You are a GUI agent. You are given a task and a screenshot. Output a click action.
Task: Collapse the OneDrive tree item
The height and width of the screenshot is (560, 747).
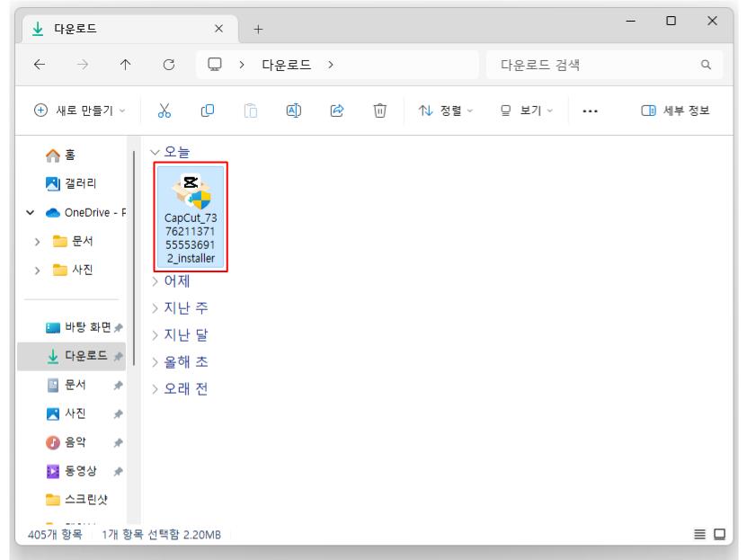pyautogui.click(x=32, y=213)
